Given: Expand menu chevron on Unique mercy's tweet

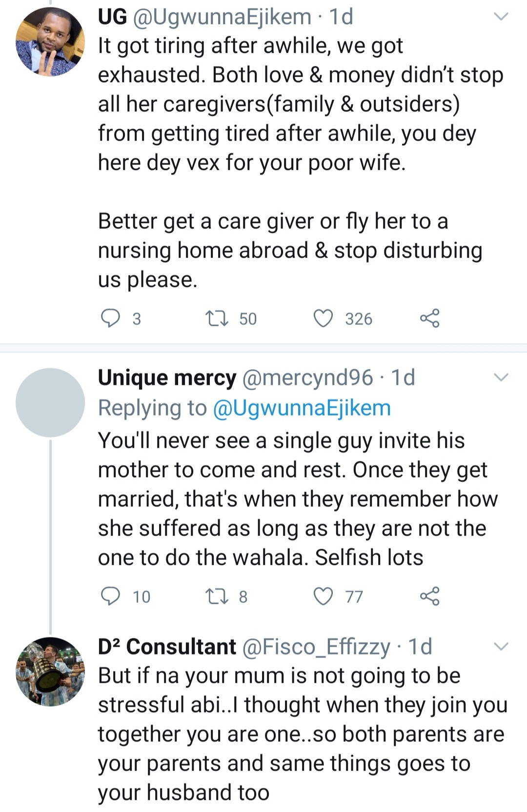Looking at the screenshot, I should 501,377.
